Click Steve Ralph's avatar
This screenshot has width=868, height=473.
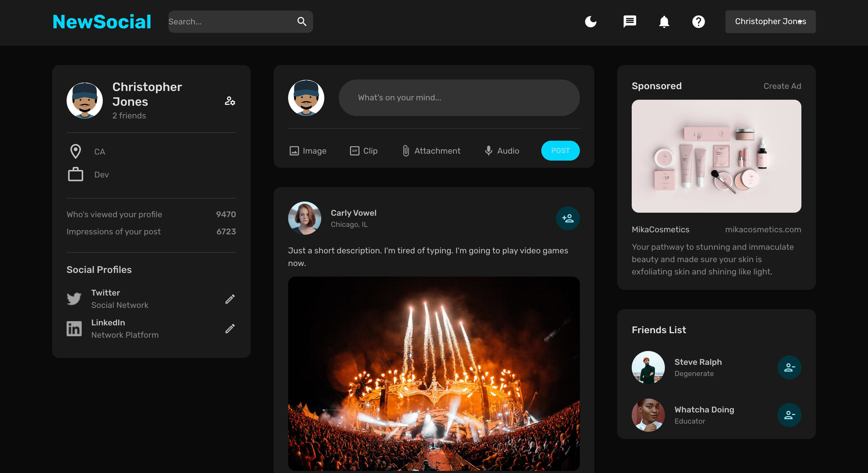pos(648,368)
